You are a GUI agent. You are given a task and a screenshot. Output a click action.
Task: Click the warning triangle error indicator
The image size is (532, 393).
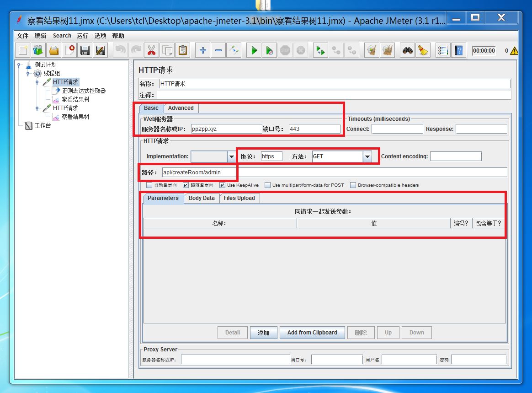[514, 51]
